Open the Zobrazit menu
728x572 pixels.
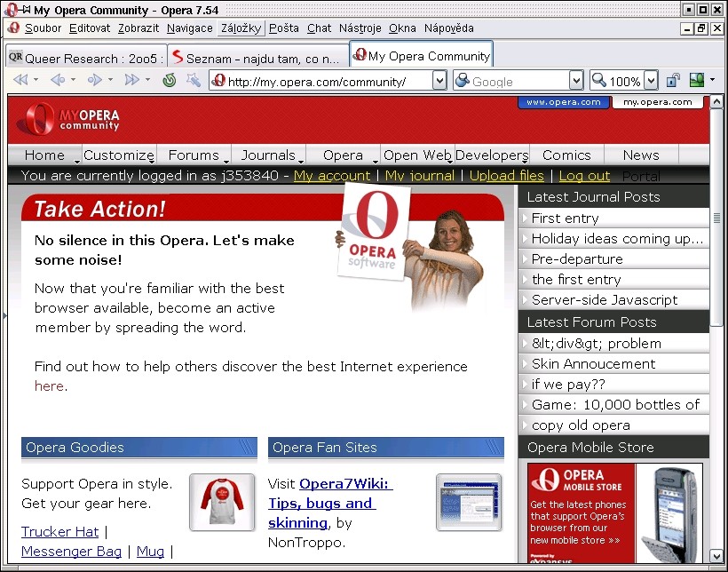tap(138, 28)
